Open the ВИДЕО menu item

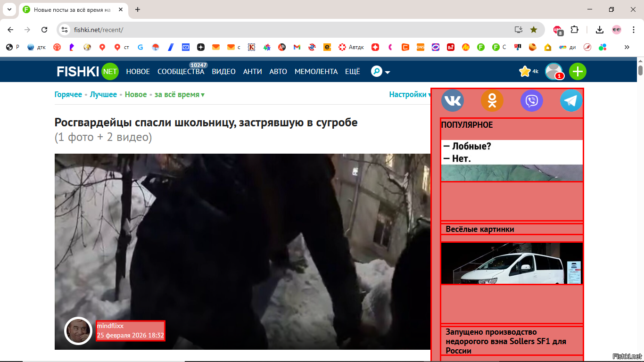[223, 72]
